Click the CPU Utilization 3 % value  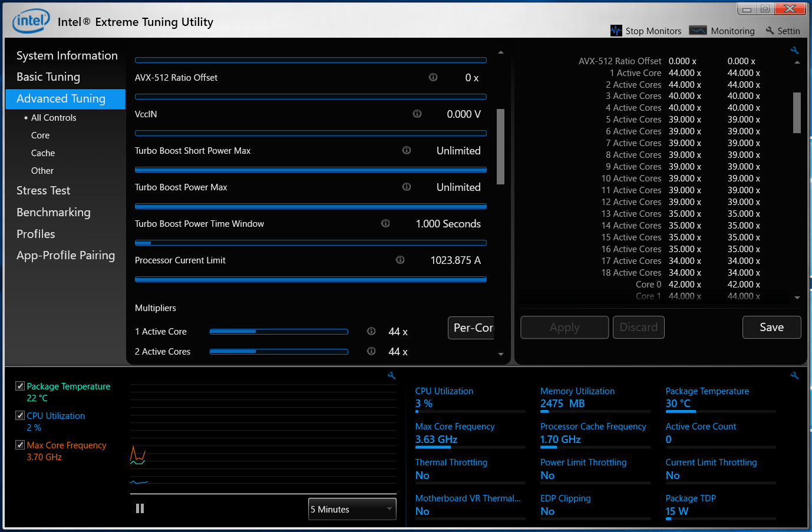pyautogui.click(x=424, y=404)
